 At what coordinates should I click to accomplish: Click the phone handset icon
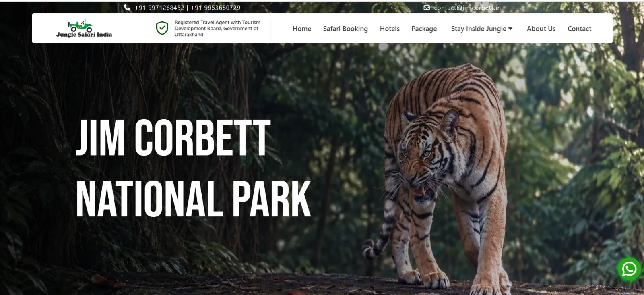[127, 8]
